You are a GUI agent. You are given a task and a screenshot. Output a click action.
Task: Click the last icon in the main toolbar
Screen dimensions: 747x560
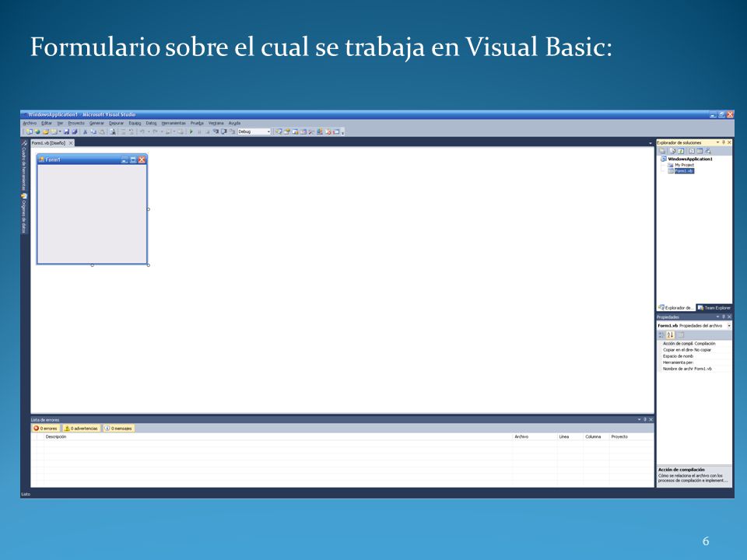click(x=336, y=131)
